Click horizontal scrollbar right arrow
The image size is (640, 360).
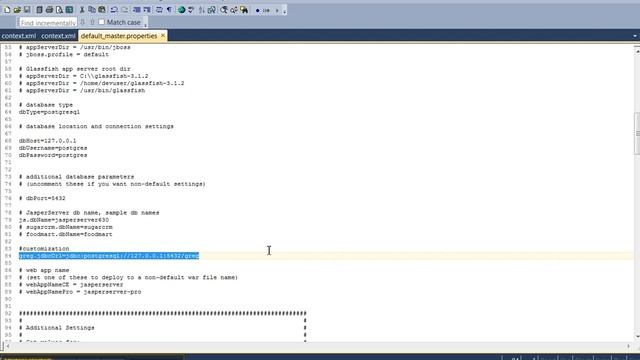click(629, 346)
